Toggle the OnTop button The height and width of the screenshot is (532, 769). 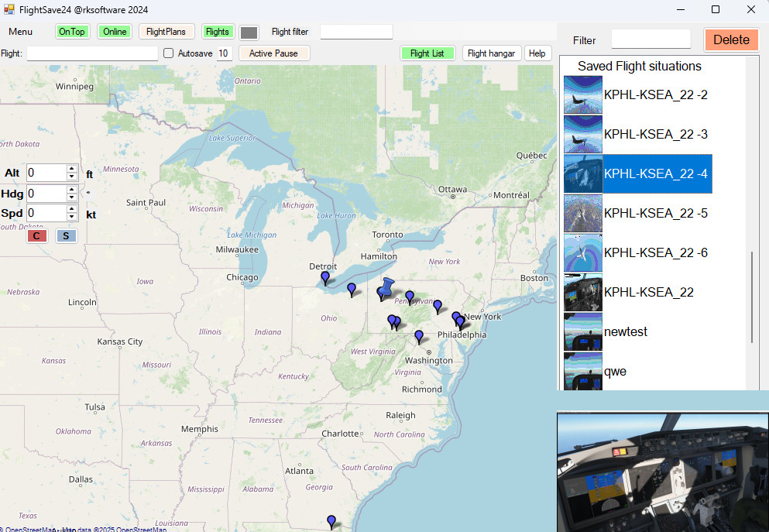(72, 32)
